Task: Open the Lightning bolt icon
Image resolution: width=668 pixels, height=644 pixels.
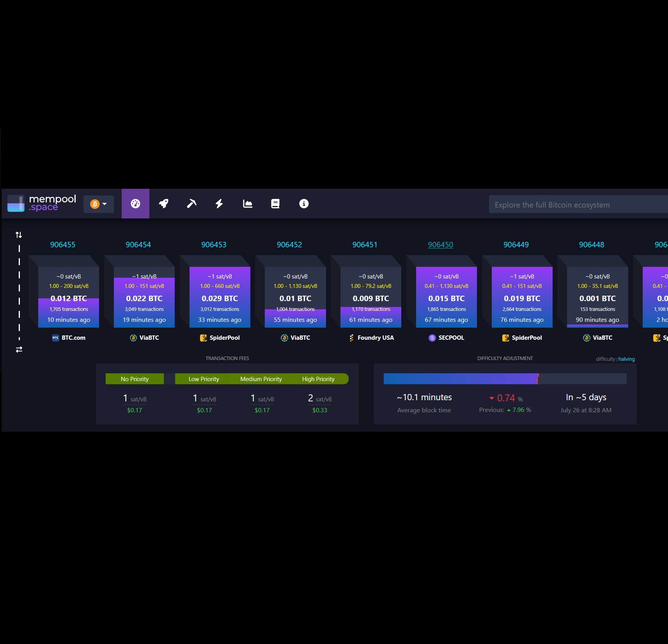Action: click(x=219, y=204)
